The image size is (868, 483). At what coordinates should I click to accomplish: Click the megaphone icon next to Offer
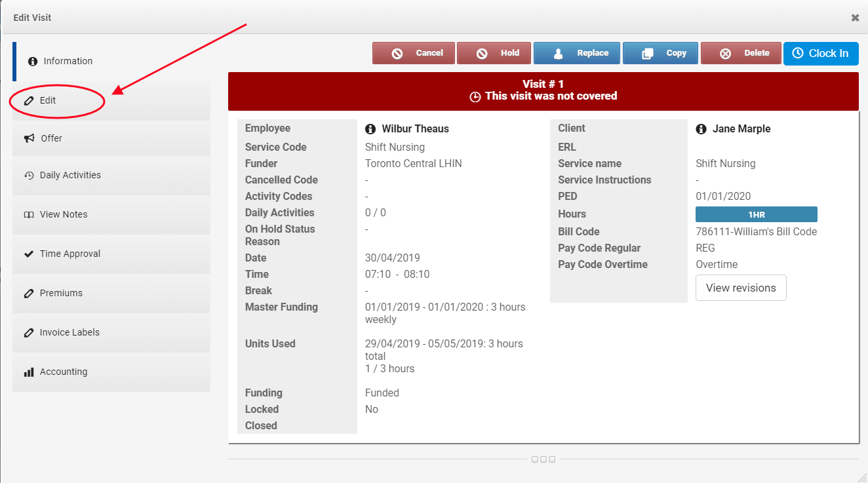pos(29,138)
